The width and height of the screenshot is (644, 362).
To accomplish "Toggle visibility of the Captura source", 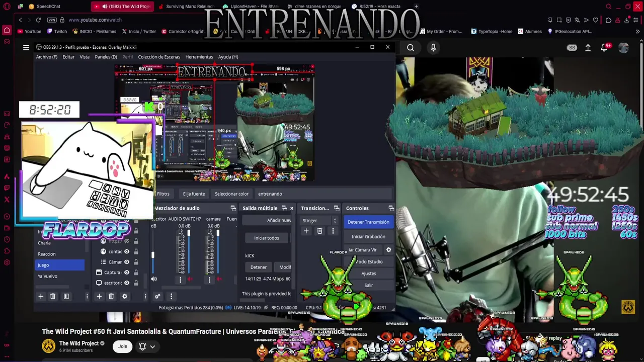I will click(x=127, y=273).
